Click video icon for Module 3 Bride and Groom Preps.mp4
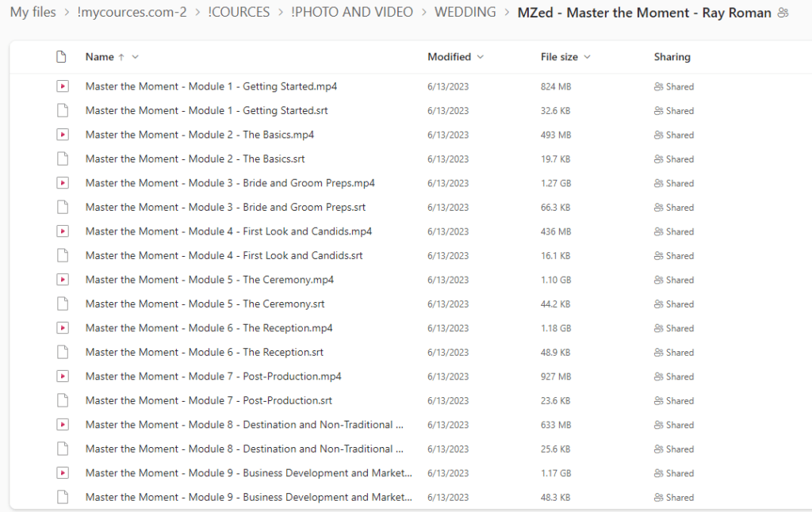Viewport: 812px width, 512px height. [x=63, y=183]
